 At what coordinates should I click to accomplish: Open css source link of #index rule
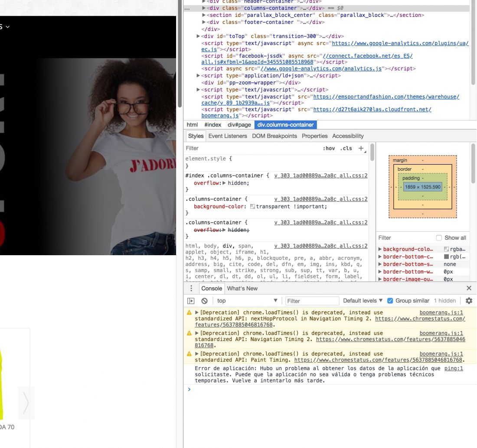(x=320, y=175)
